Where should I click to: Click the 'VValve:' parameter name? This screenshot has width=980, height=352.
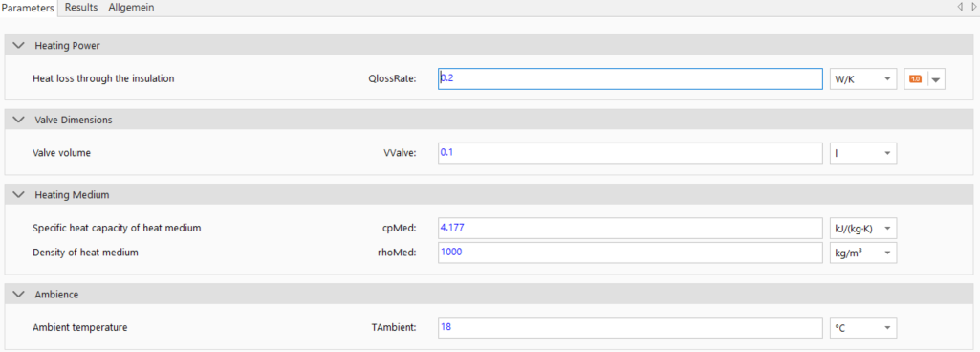400,153
